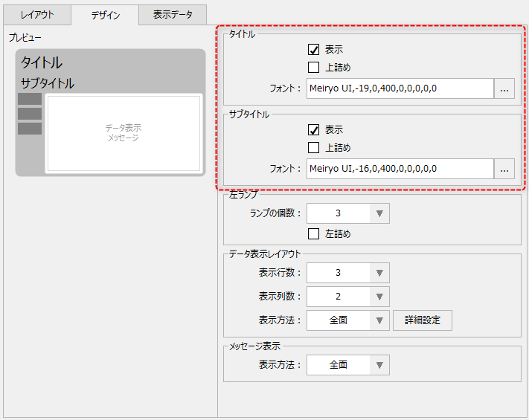
Task: Click the top lamp block in preview
Action: (30, 99)
